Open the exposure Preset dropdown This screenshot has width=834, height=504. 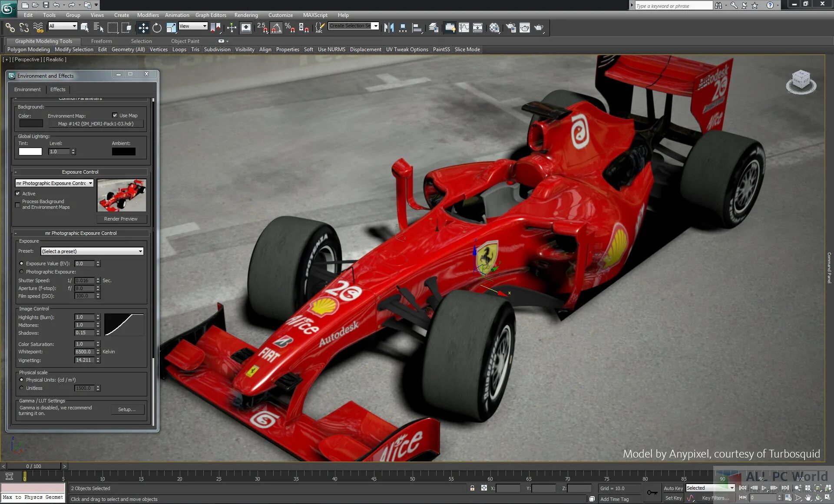(140, 251)
